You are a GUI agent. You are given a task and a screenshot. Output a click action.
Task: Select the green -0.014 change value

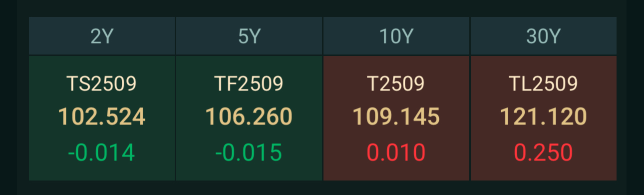point(102,152)
